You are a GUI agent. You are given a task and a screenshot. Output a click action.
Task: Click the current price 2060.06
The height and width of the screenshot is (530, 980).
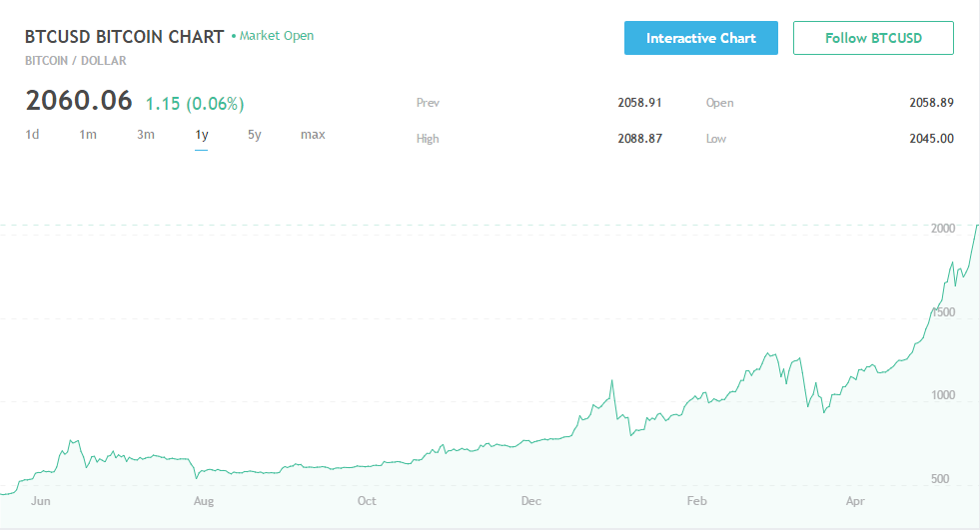[x=79, y=101]
